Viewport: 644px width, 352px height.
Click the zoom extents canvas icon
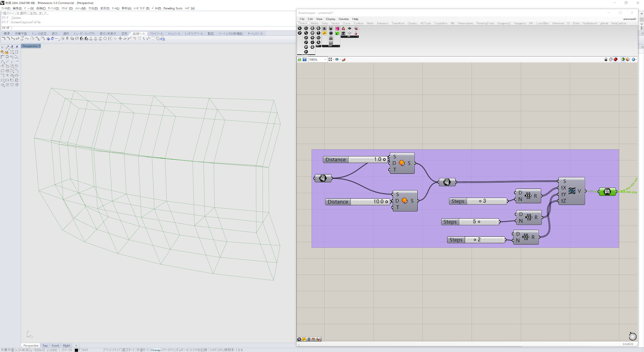click(x=330, y=59)
